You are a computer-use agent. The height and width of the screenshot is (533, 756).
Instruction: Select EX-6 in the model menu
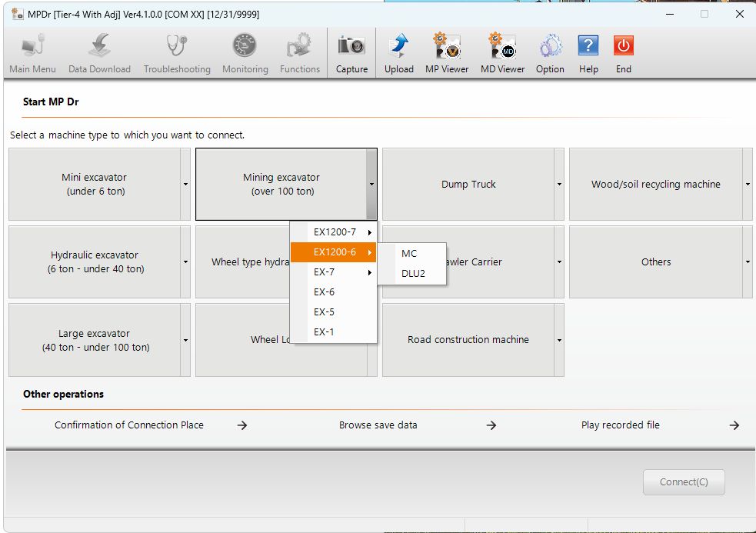333,291
